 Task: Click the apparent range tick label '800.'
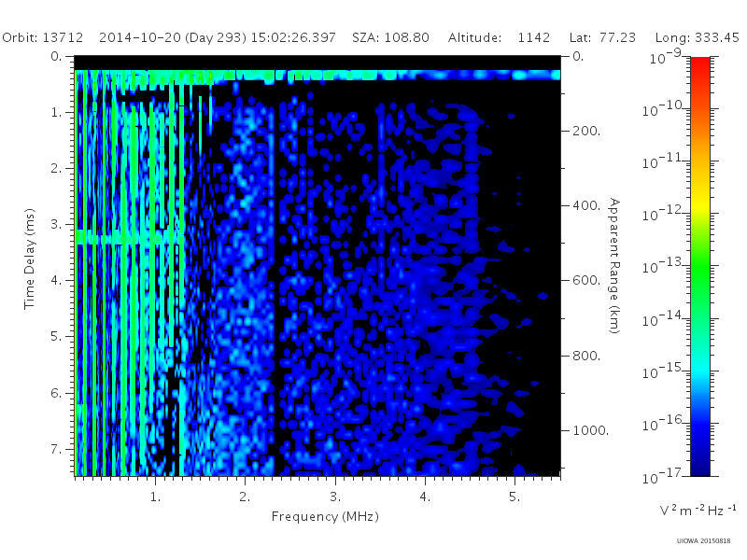tap(586, 356)
